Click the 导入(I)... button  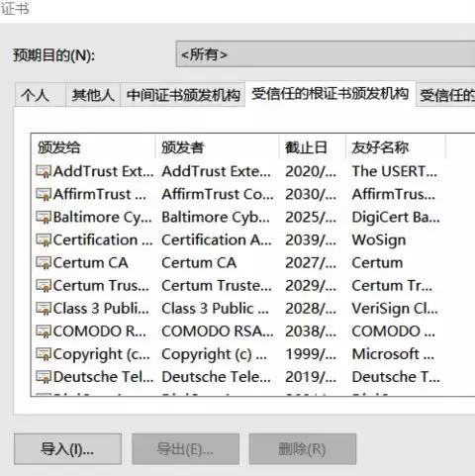[67, 449]
